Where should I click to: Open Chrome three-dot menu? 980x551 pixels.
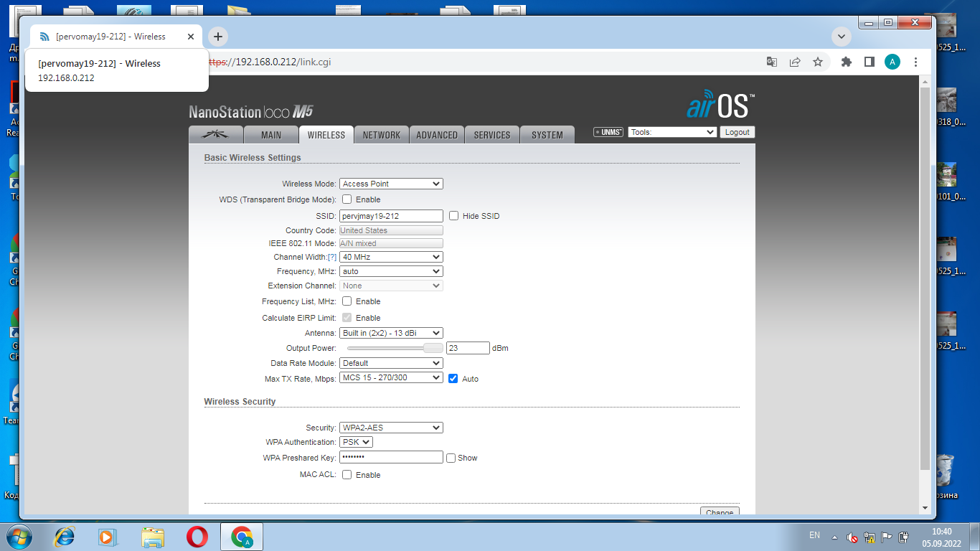(915, 62)
